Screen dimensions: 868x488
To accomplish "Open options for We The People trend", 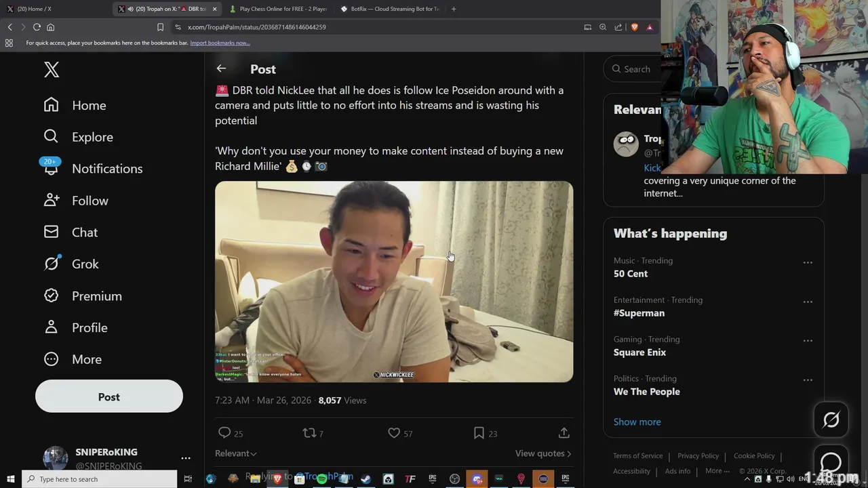I will [808, 380].
